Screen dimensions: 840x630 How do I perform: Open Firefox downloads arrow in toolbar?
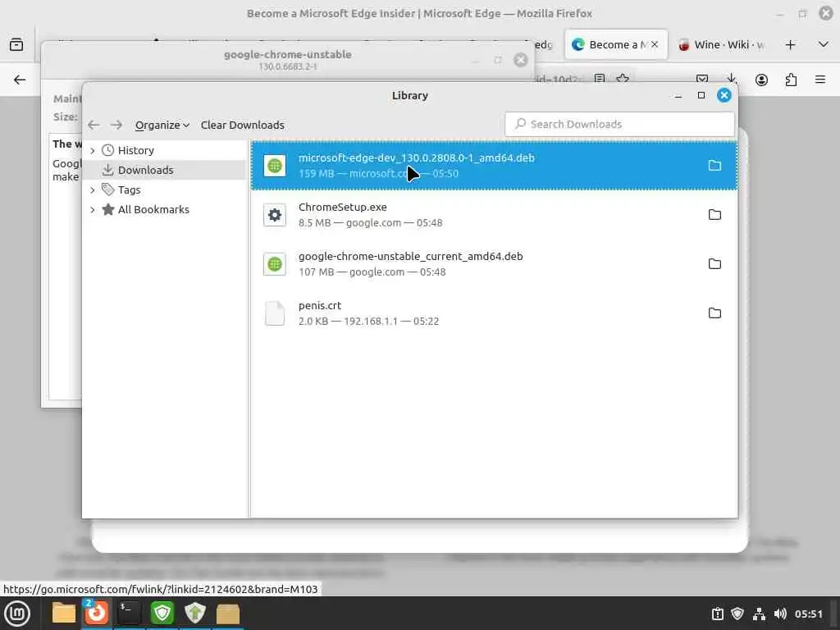click(731, 80)
